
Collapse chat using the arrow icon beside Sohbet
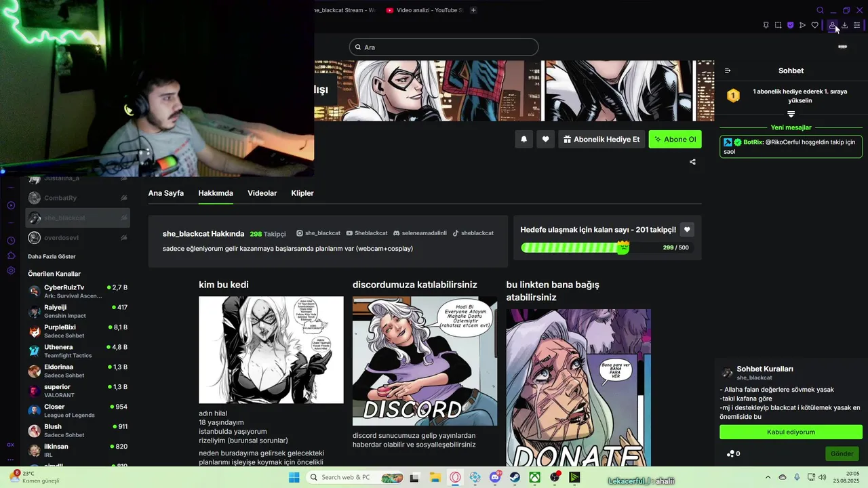[728, 70]
